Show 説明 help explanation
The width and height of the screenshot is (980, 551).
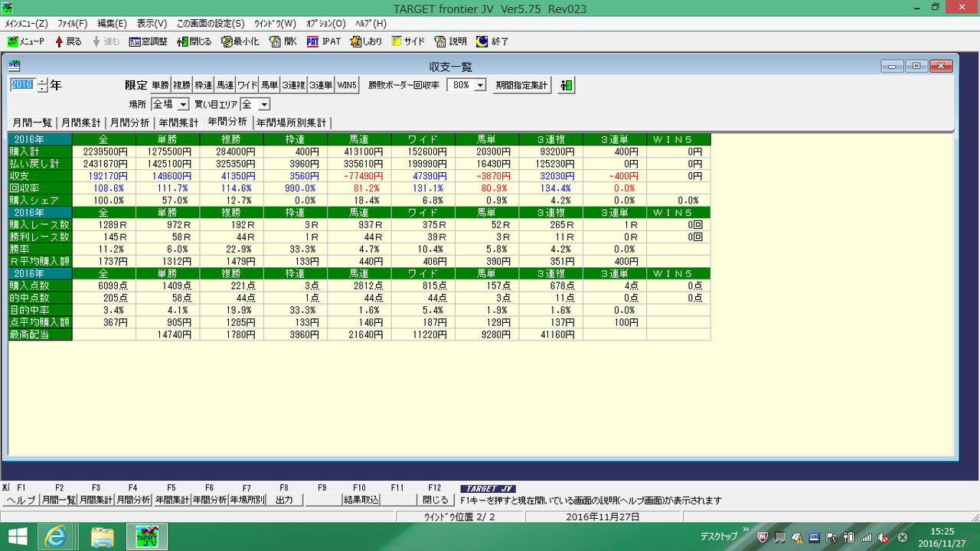coord(450,41)
